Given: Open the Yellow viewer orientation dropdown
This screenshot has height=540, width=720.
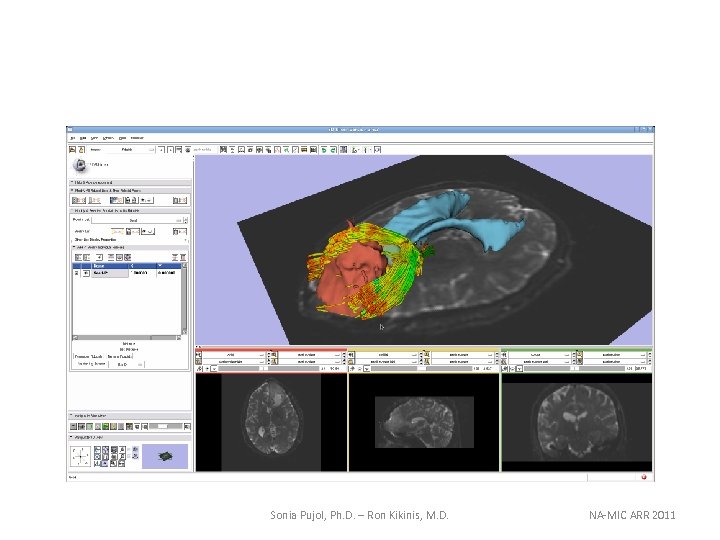Looking at the screenshot, I should tap(387, 355).
